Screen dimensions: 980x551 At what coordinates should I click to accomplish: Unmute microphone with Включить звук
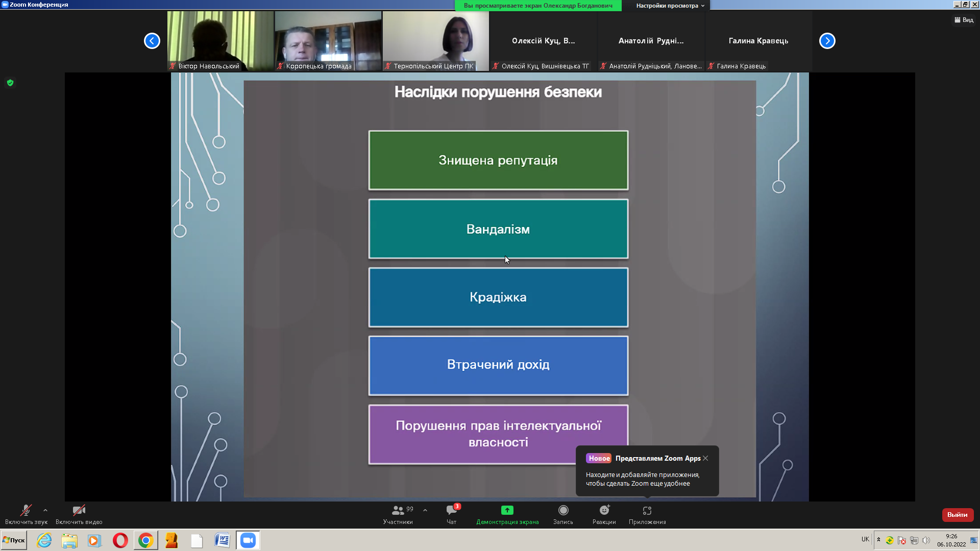[x=26, y=514]
